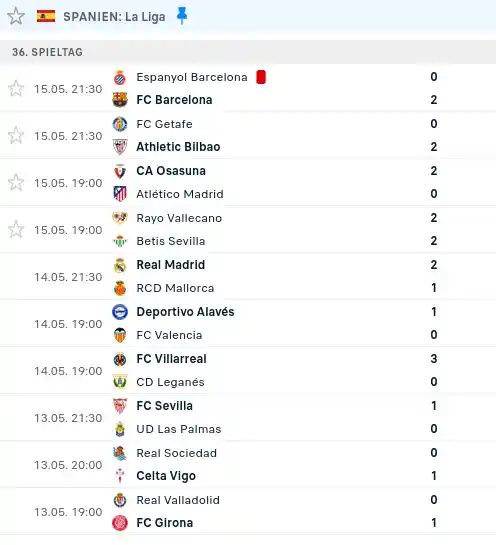Viewport: 496px width, 545px height.
Task: Select the 36. Spieltag round header
Action: 248,52
